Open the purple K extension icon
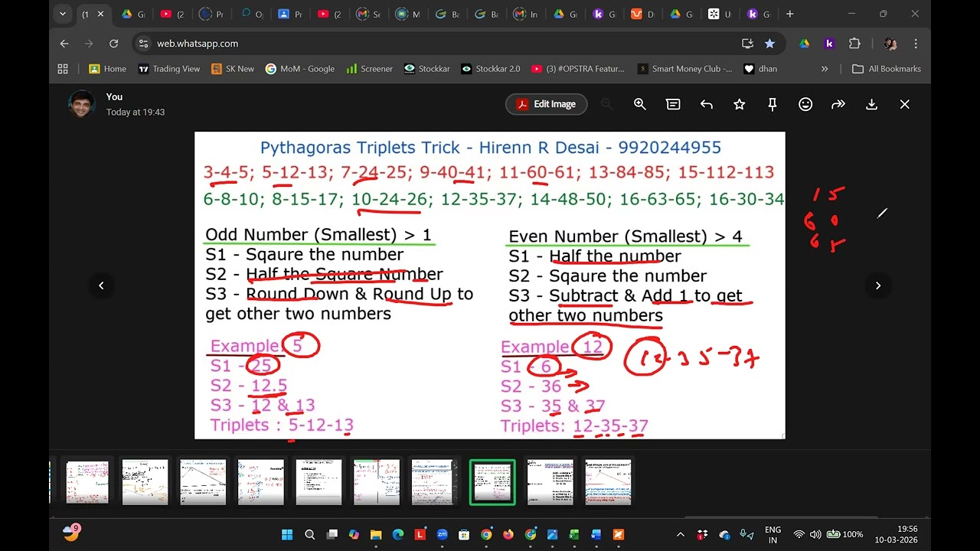The width and height of the screenshot is (980, 551). pos(829,44)
